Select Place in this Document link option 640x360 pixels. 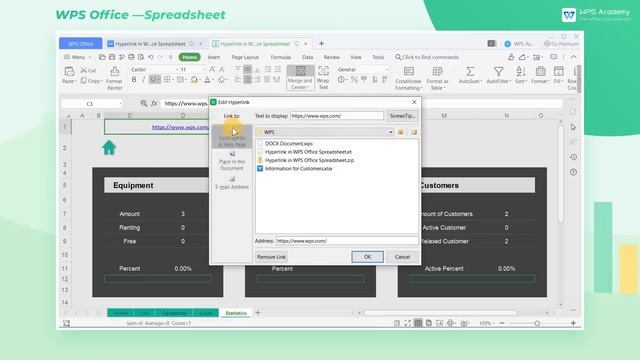pyautogui.click(x=232, y=161)
